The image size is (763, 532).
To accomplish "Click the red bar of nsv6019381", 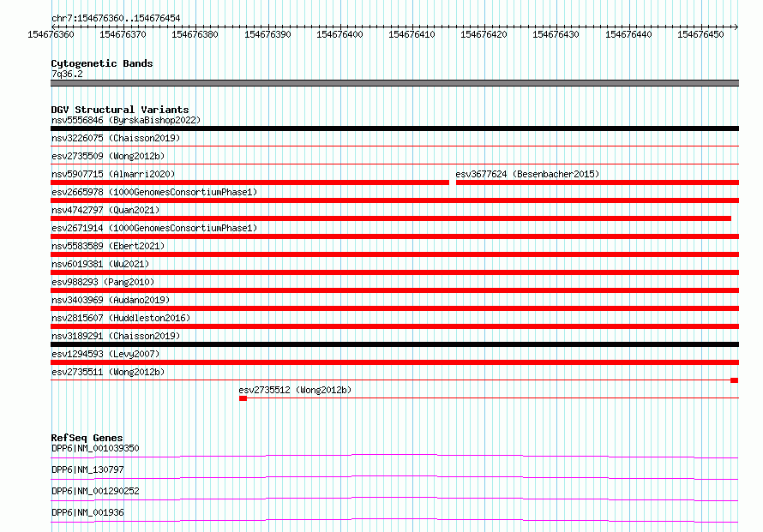I will pos(394,272).
